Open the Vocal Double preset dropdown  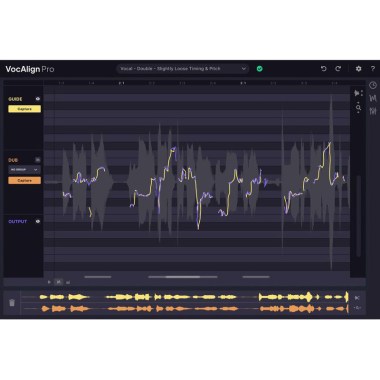(x=183, y=69)
